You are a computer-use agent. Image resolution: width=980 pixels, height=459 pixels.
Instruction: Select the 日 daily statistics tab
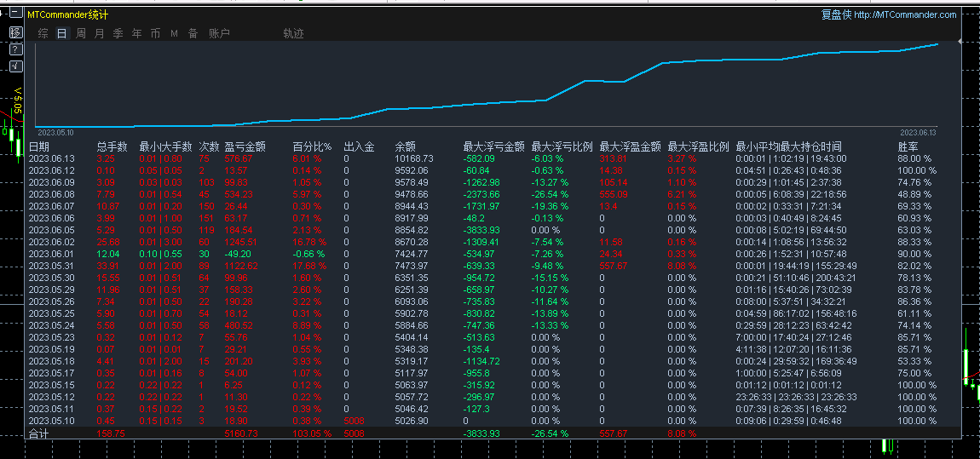[62, 34]
